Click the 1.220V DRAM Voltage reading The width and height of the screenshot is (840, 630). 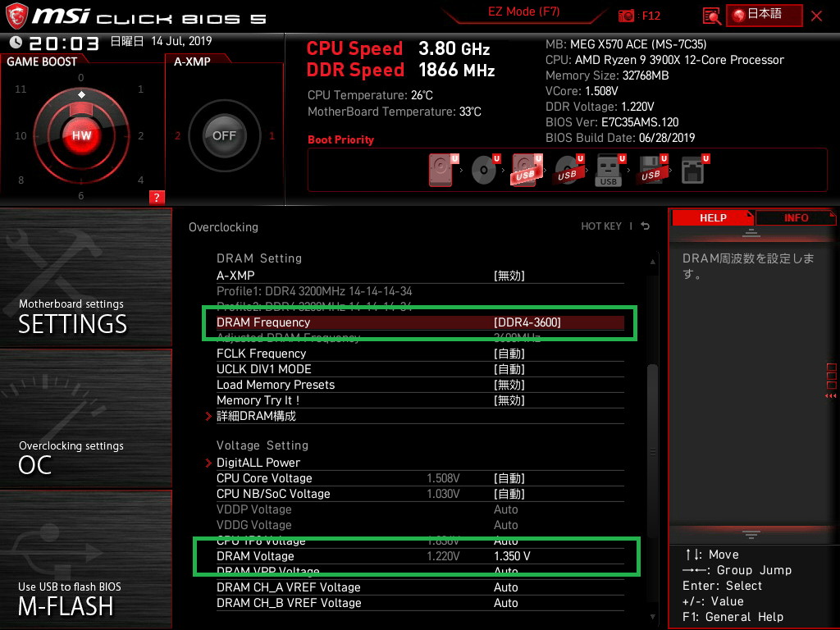coord(443,556)
